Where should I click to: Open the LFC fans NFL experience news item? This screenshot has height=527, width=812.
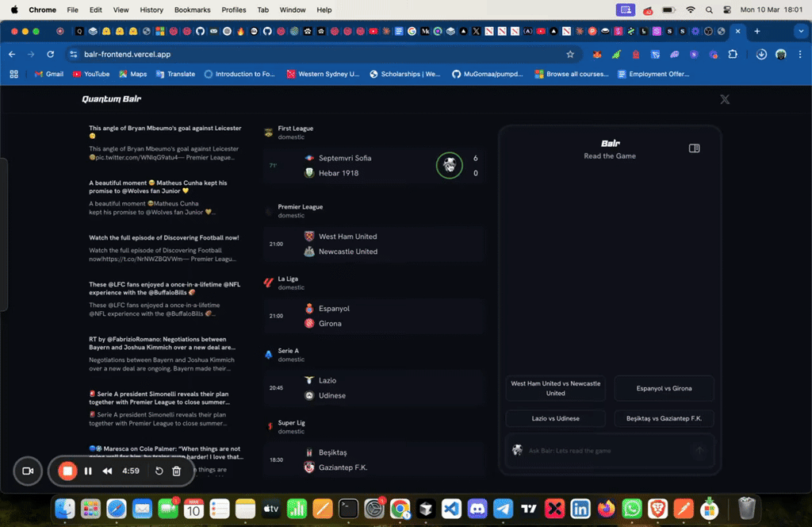(x=165, y=299)
